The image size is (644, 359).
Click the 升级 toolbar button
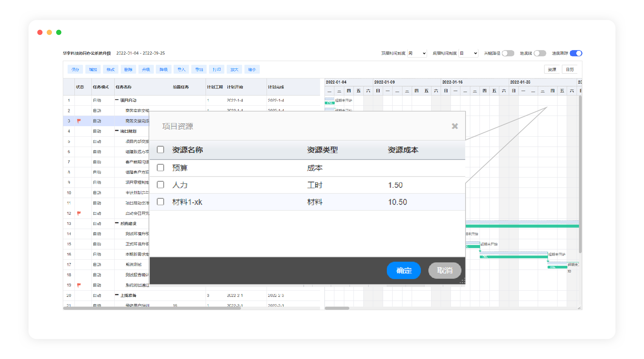point(146,70)
